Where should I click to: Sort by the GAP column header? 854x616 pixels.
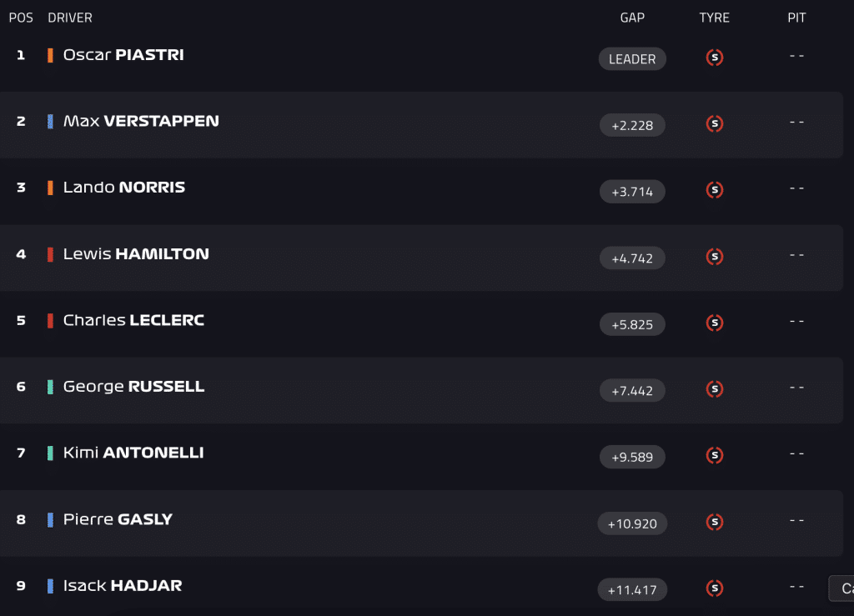click(x=632, y=18)
